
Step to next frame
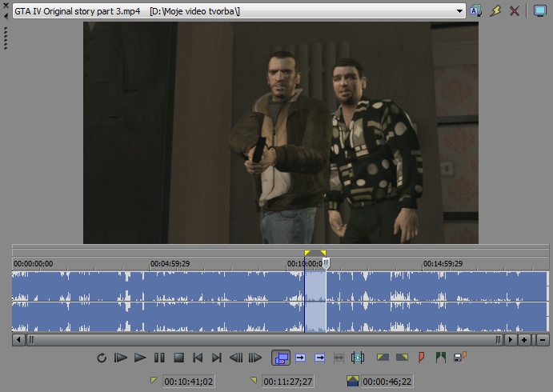[x=255, y=358]
